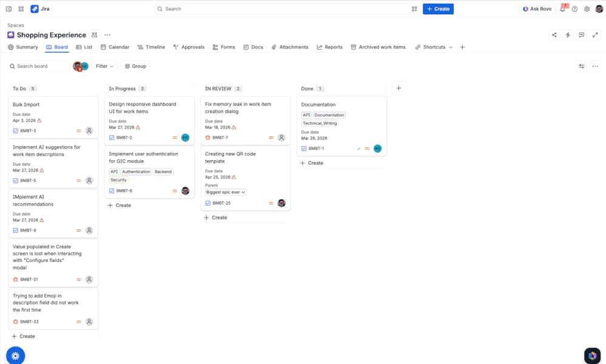Open the settings gear icon
606x364 pixels.
[x=587, y=9]
